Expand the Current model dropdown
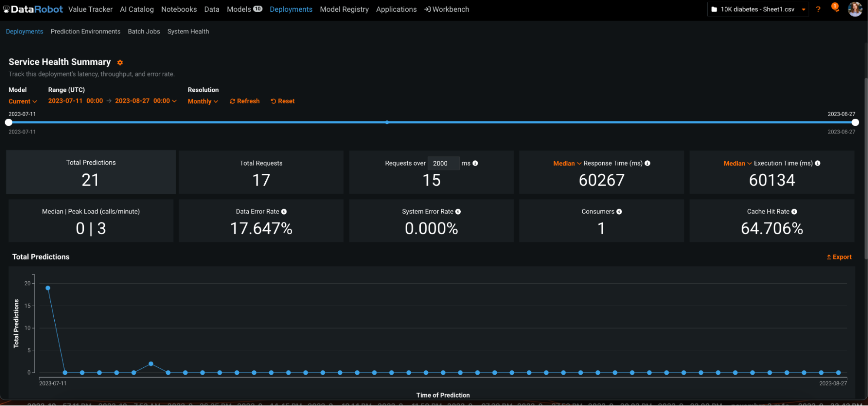 pos(23,101)
